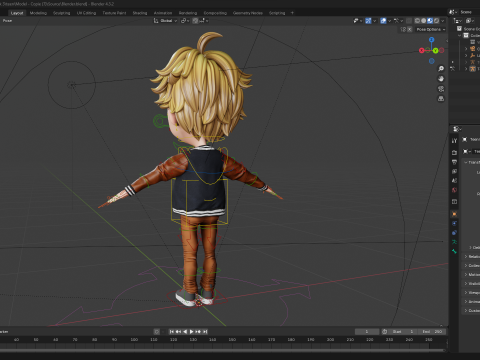Jump to the end frame

pos(205,331)
